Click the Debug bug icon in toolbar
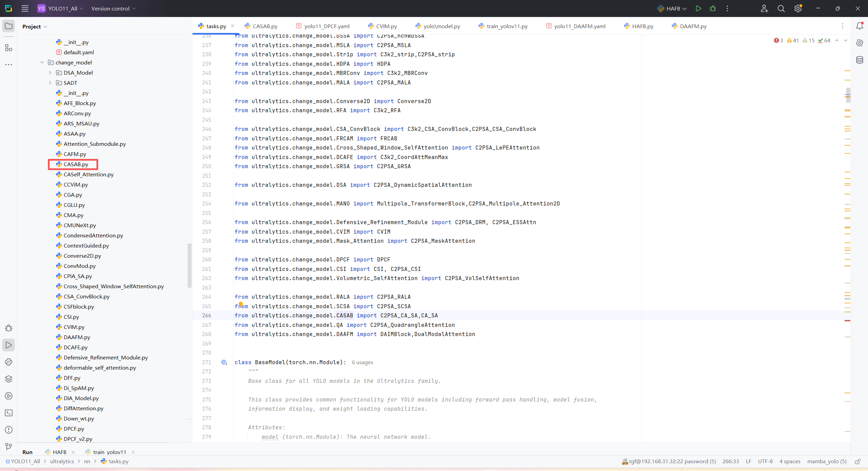The image size is (868, 471). 713,8
